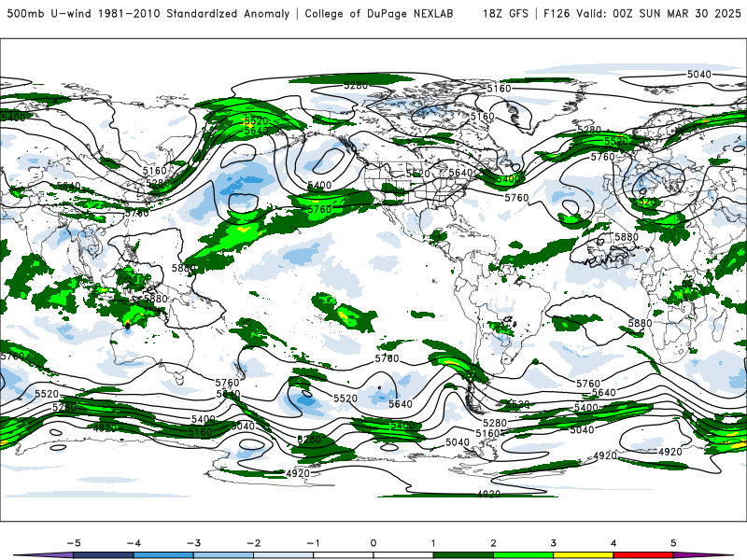The height and width of the screenshot is (560, 747).
Task: Select the navy -5 to -4 colorbar segment
Action: [104, 555]
